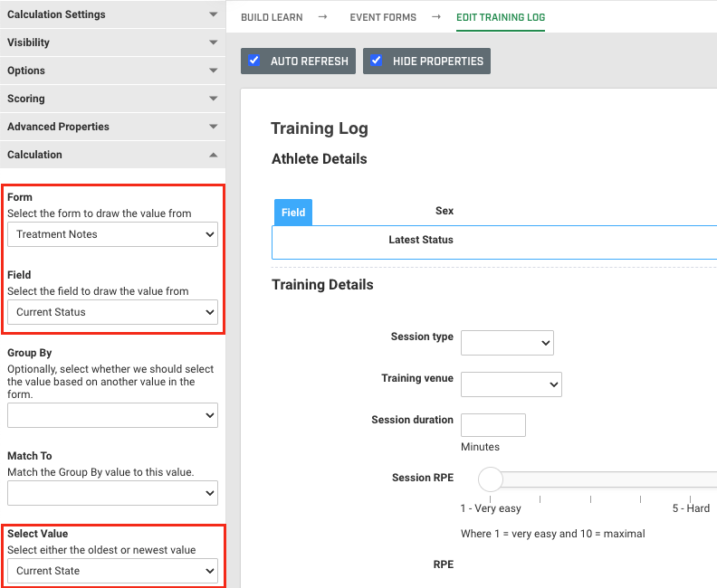Screen dimensions: 717x588
Task: Click the '1 - Very easy' slider label
Action: tap(491, 508)
